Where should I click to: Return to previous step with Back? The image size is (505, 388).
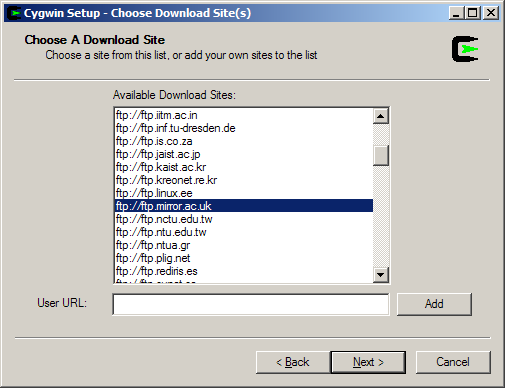293,362
